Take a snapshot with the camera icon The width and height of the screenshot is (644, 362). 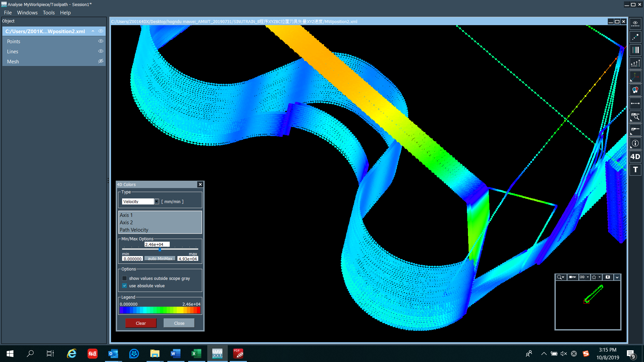607,277
